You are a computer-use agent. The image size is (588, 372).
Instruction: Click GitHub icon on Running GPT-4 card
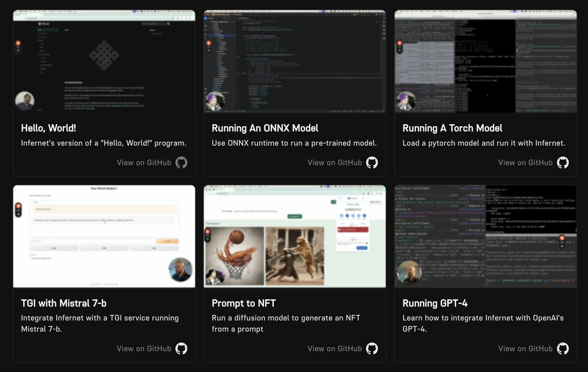point(563,348)
